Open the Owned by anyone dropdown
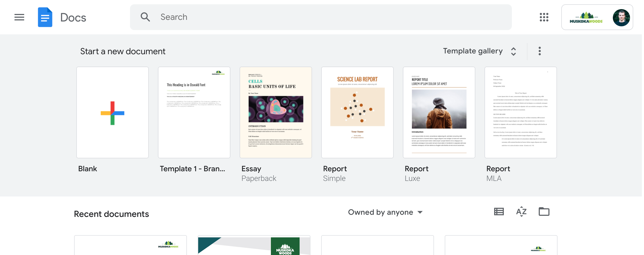 tap(385, 212)
